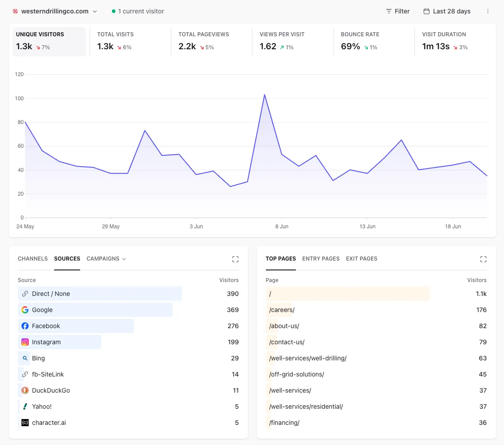
Task: Click the Filter icon
Action: coord(389,11)
